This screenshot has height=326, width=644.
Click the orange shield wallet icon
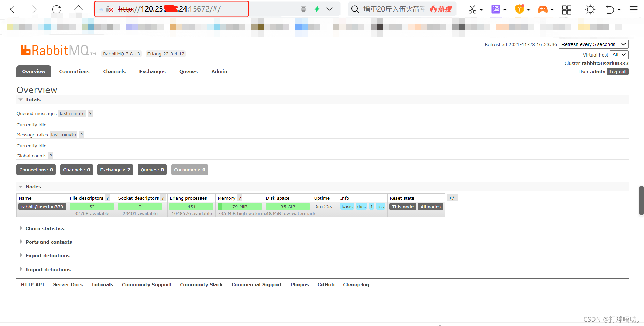[x=520, y=9]
